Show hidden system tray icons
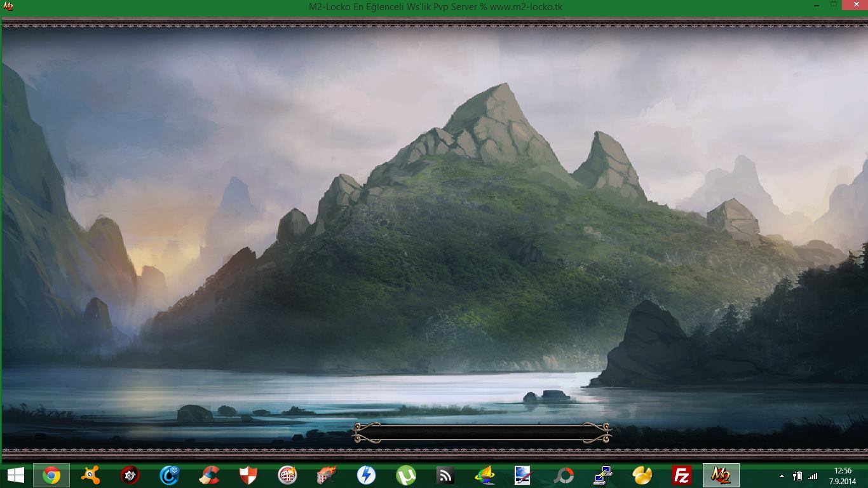This screenshot has height=488, width=868. (x=782, y=476)
